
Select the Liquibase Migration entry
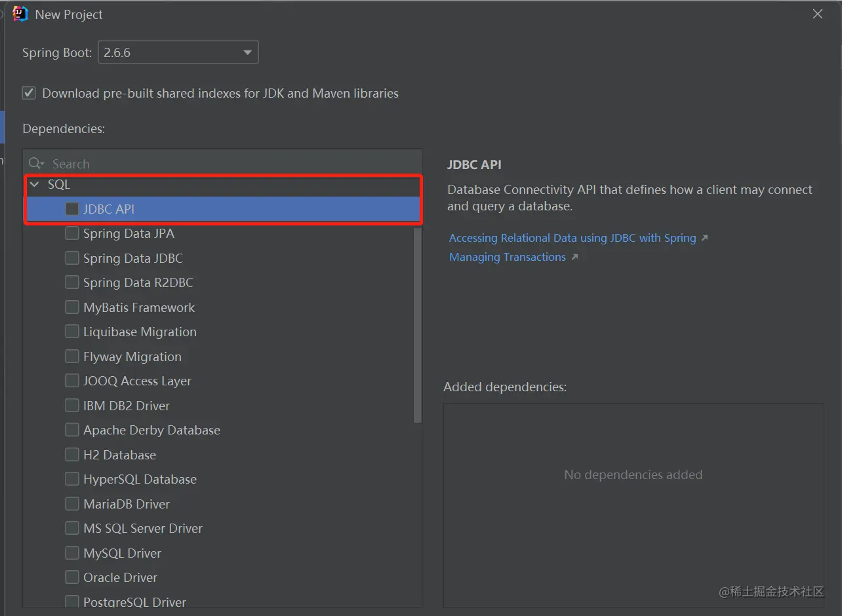point(140,332)
